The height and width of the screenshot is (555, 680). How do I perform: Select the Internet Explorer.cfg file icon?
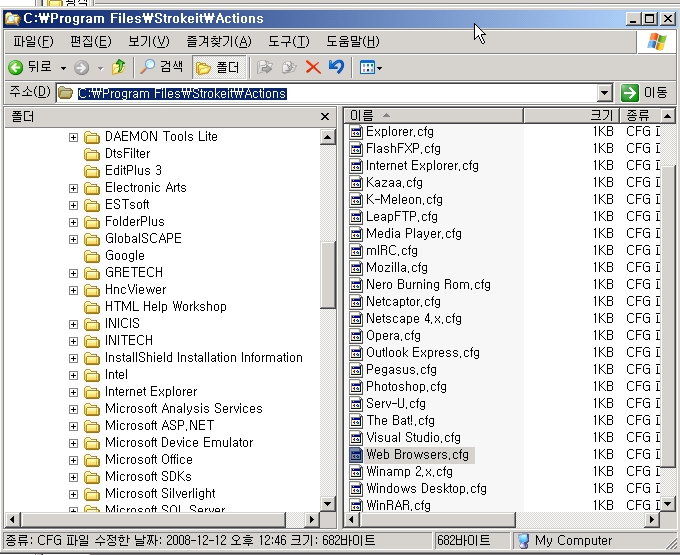(x=356, y=166)
